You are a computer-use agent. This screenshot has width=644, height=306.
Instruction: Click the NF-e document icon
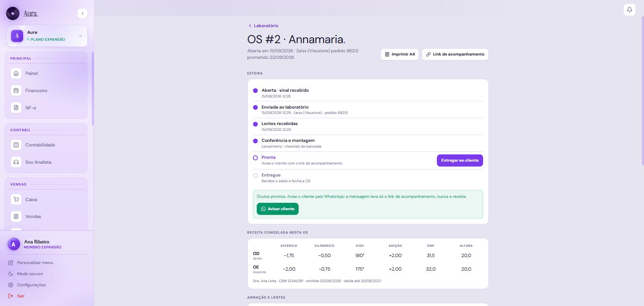pyautogui.click(x=16, y=108)
